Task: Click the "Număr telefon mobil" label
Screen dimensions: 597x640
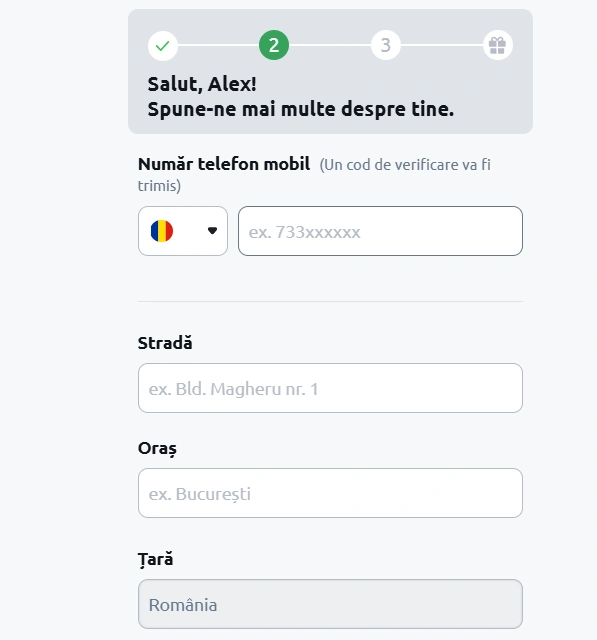Action: coord(224,164)
